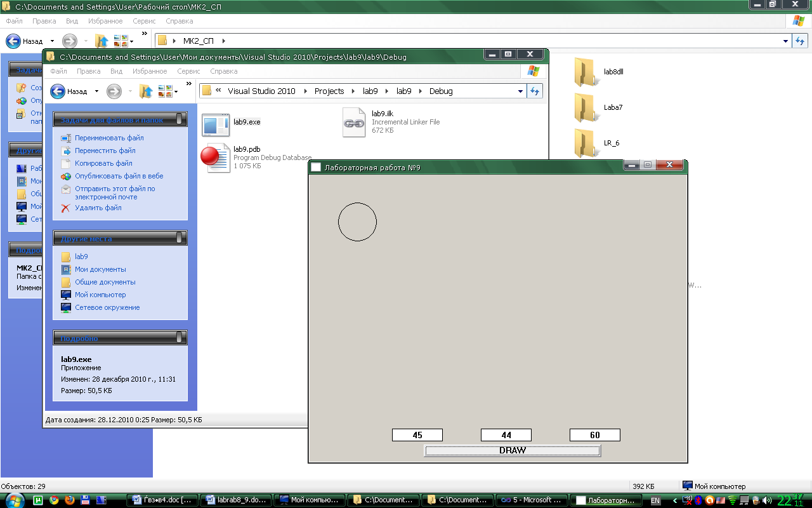Select the lab9.exe file icon
This screenshot has width=812, height=508.
coord(216,124)
